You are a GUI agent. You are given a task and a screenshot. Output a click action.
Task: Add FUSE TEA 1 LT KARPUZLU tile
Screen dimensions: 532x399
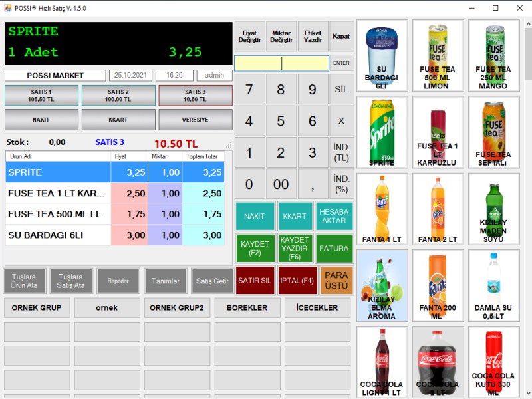tap(438, 132)
